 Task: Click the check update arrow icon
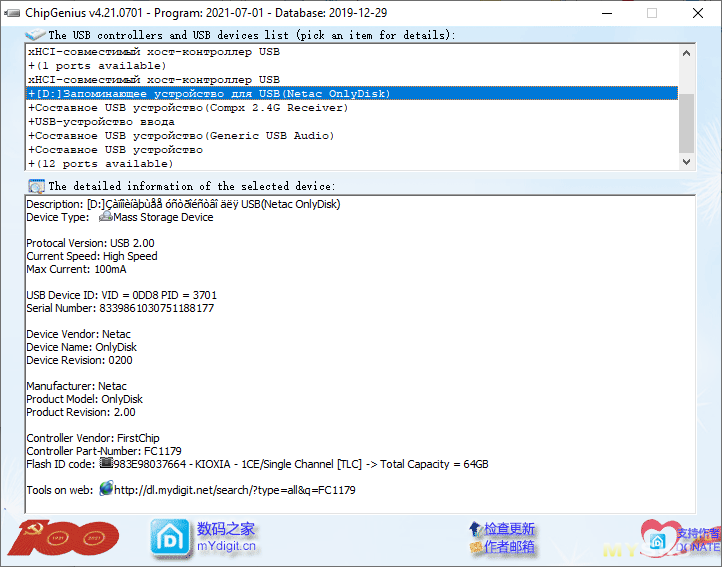(x=475, y=529)
